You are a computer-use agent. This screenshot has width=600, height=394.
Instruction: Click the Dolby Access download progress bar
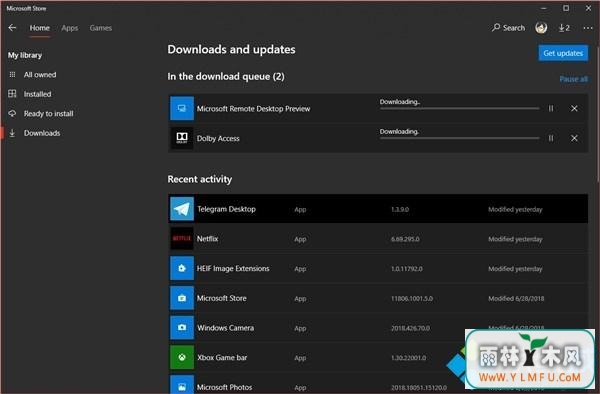pos(460,138)
